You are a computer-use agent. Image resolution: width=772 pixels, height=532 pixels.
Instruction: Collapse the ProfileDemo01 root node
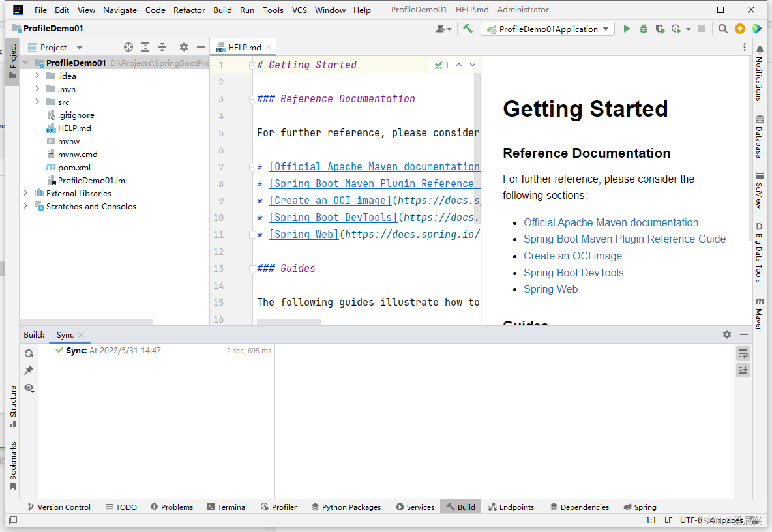(25, 63)
